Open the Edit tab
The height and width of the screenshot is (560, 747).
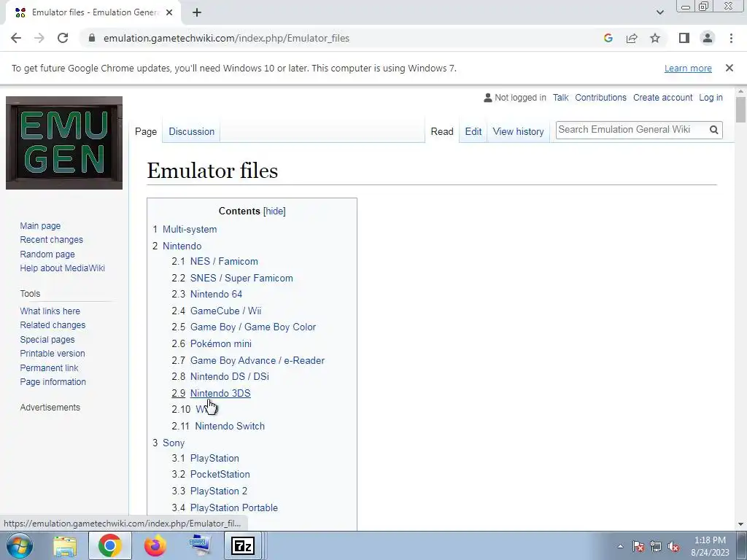point(473,131)
